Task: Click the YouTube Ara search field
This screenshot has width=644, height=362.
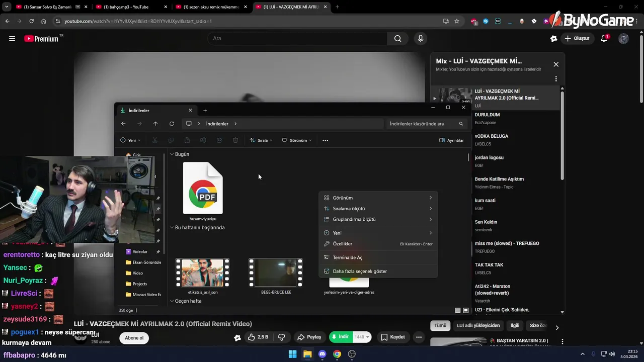Action: 297,38
